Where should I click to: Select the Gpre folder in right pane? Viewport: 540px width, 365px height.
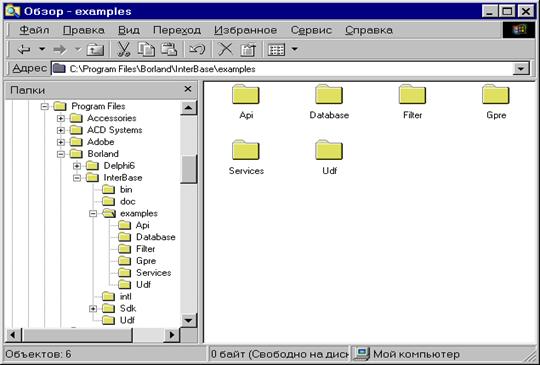click(x=496, y=102)
